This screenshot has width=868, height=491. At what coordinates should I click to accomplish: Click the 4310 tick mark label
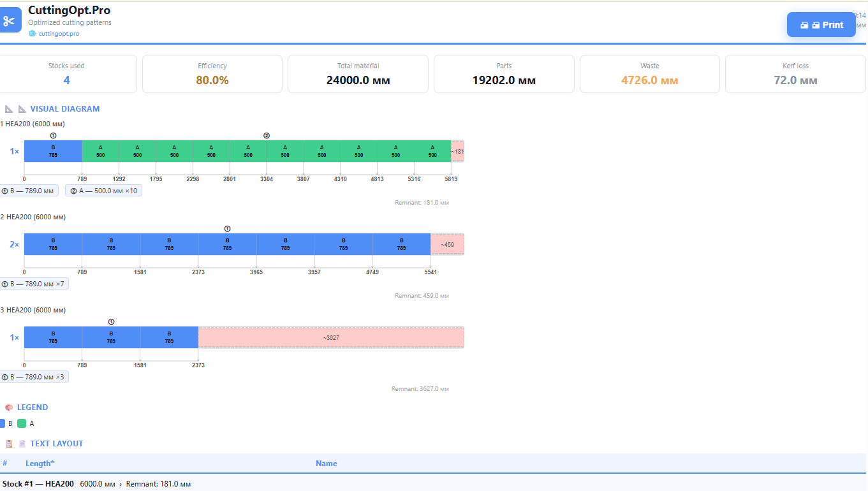tap(341, 179)
